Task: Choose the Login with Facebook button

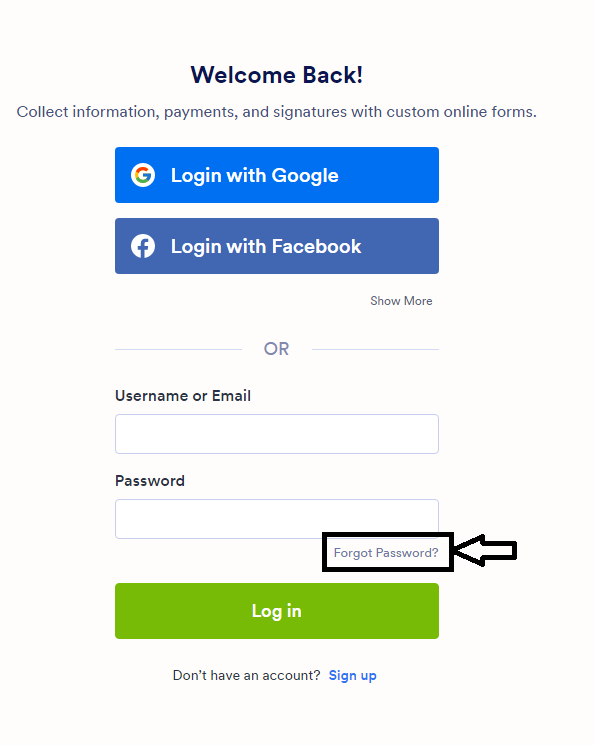Action: click(277, 246)
